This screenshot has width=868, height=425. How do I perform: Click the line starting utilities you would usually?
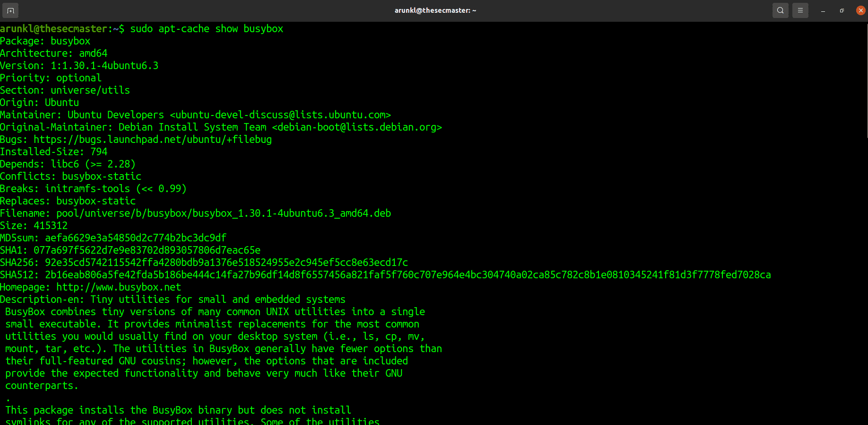pos(215,336)
